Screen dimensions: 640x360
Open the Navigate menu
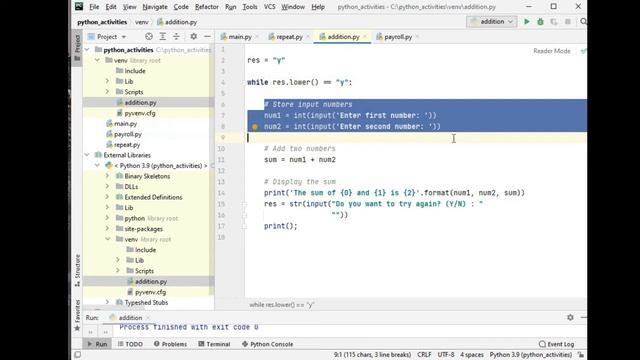click(155, 7)
